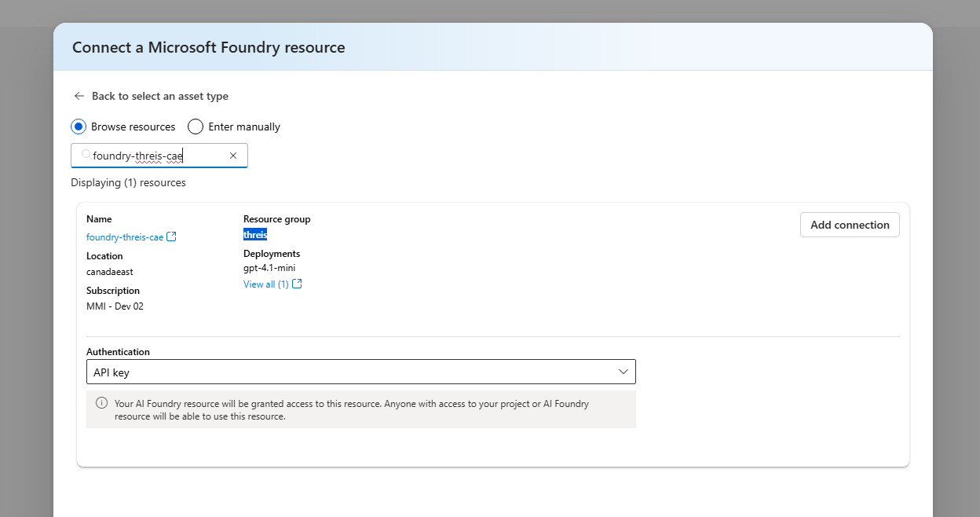Click inside the resource search field
This screenshot has width=980, height=517.
(x=159, y=156)
